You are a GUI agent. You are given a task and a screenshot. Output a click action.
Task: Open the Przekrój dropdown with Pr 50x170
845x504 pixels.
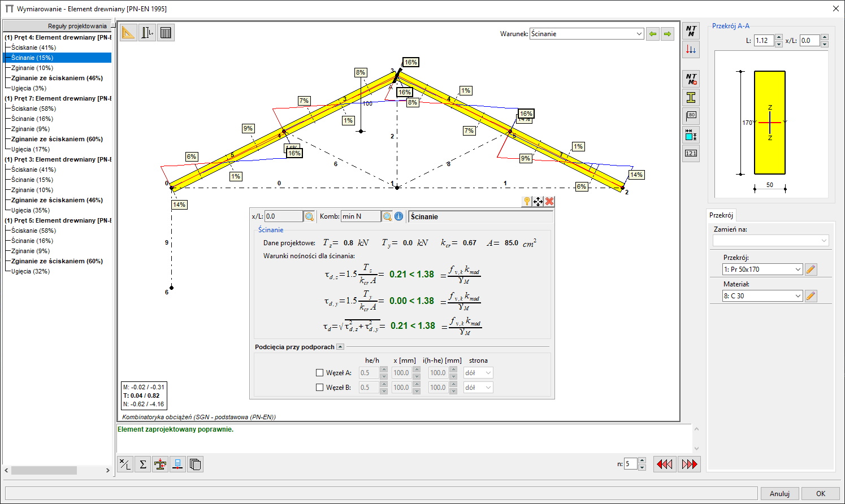pos(762,270)
